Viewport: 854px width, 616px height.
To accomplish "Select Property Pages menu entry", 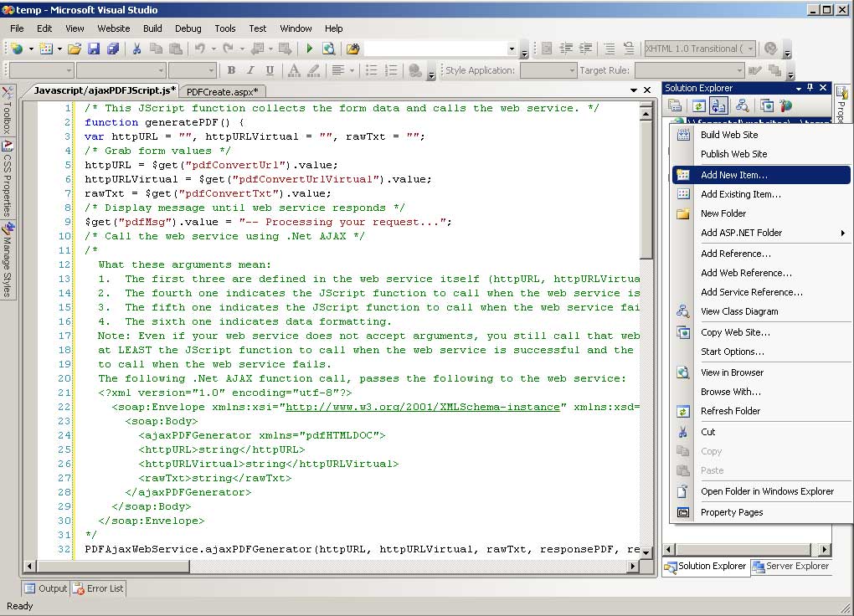I will [x=761, y=512].
